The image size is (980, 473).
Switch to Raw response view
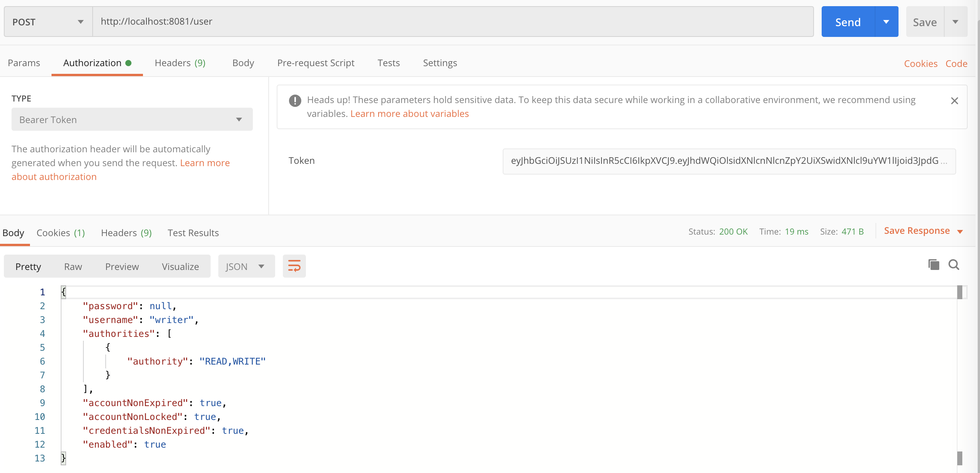click(x=73, y=266)
